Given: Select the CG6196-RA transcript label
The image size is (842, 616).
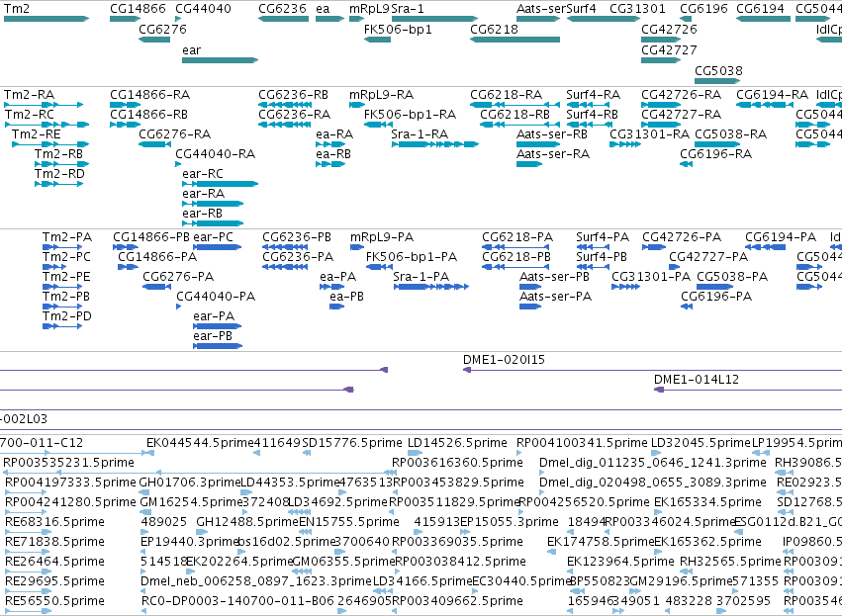Looking at the screenshot, I should [715, 154].
